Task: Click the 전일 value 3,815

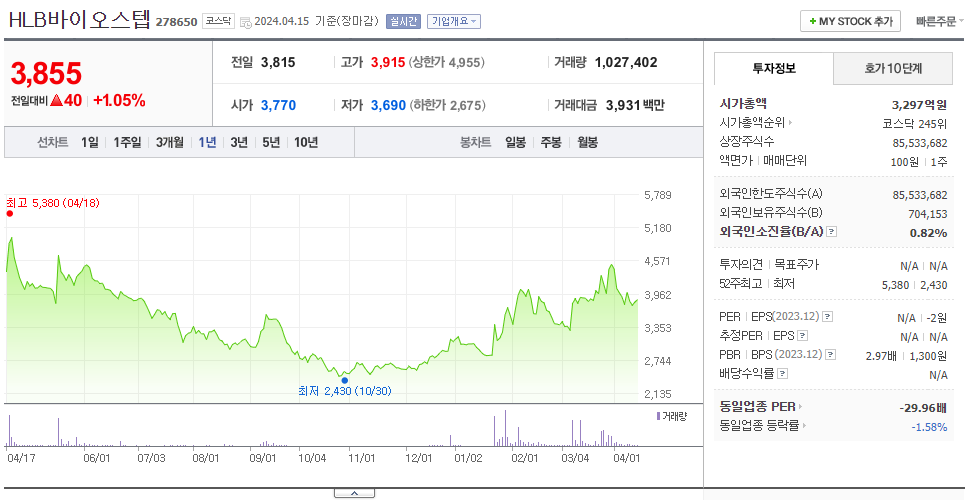Action: [x=278, y=62]
